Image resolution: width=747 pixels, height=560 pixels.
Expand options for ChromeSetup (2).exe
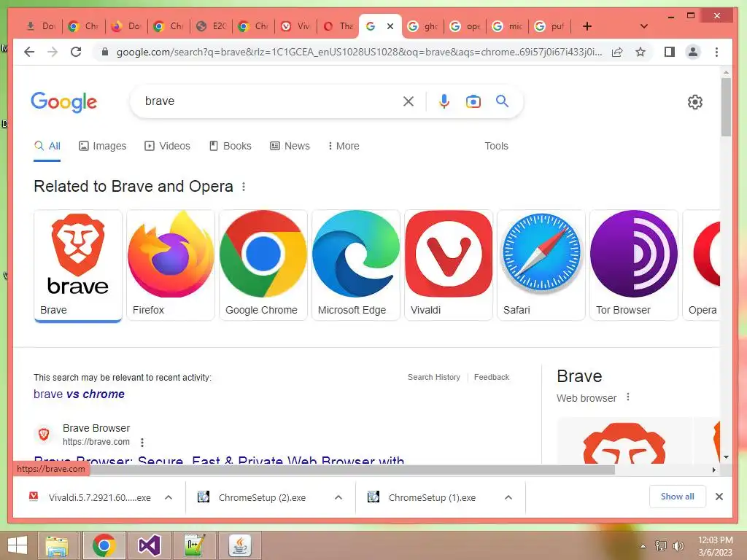click(x=338, y=497)
